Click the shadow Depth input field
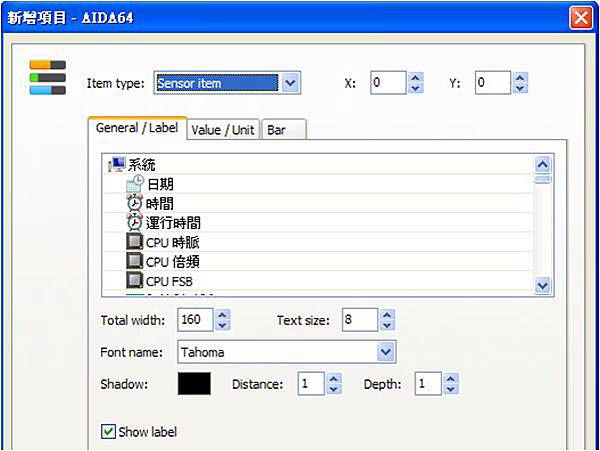 [x=428, y=383]
